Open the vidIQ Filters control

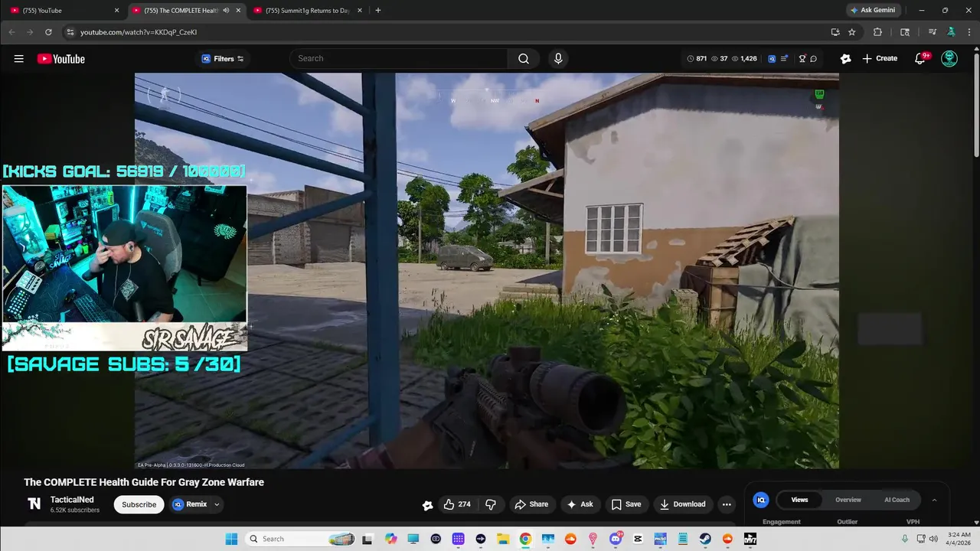(x=222, y=59)
